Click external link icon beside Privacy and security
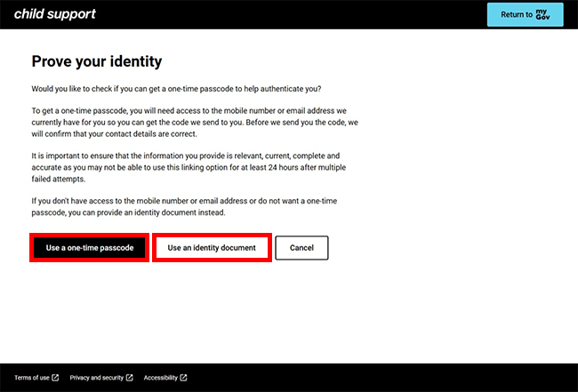 pyautogui.click(x=129, y=378)
